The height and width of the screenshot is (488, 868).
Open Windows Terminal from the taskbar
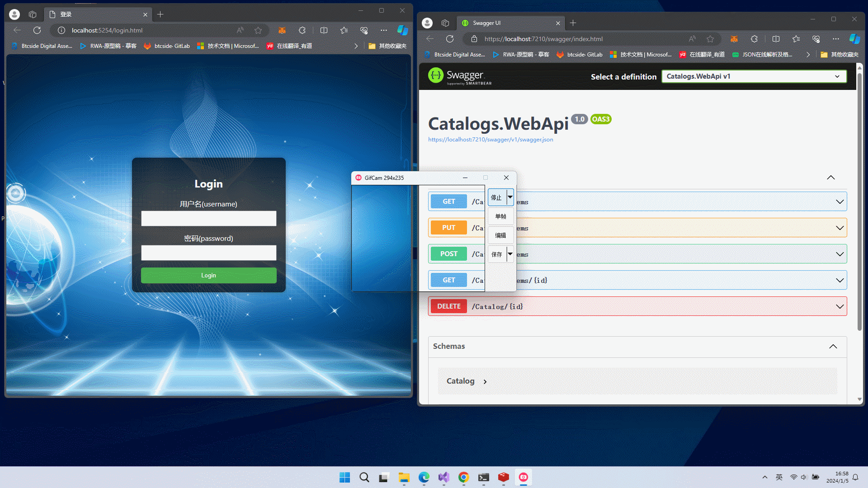(483, 477)
